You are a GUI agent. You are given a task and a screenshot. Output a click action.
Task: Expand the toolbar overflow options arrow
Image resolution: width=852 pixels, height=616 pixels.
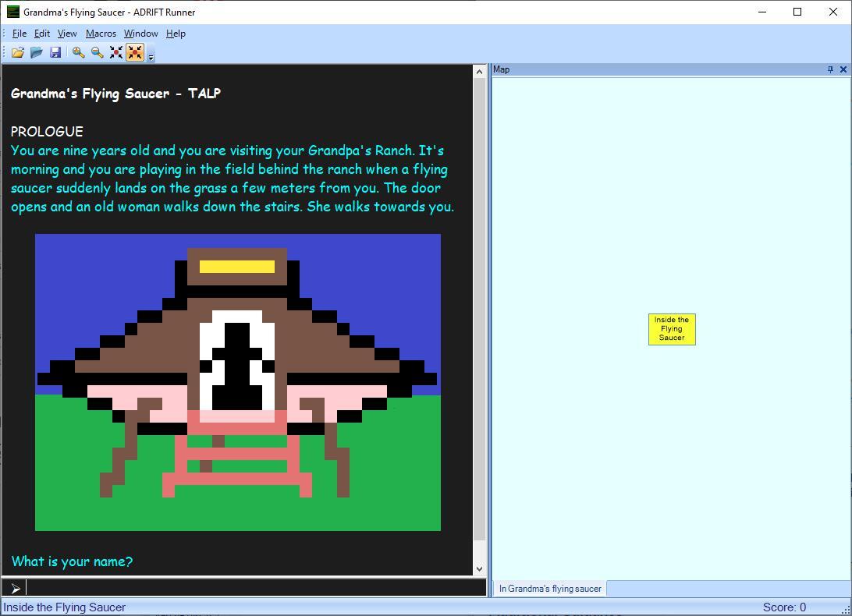[x=151, y=55]
